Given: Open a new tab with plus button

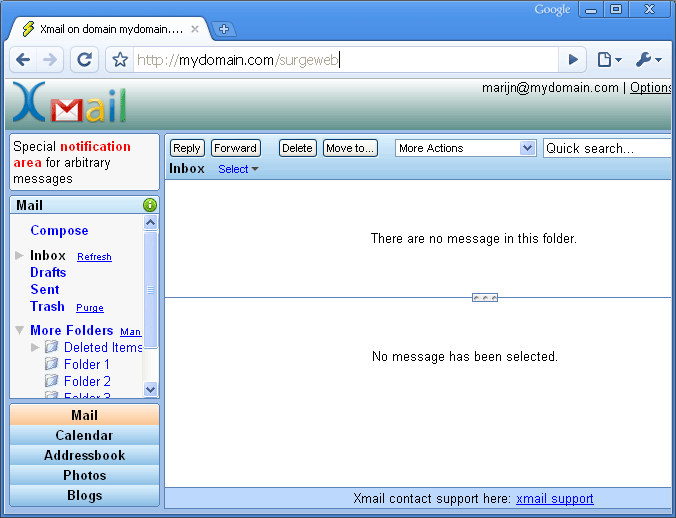Looking at the screenshot, I should [x=224, y=29].
